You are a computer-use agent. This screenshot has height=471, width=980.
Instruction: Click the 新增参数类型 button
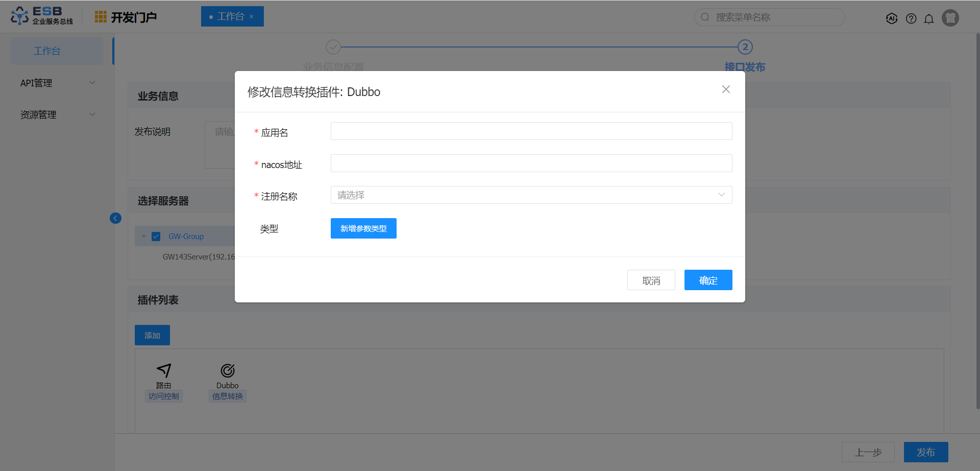click(x=363, y=228)
